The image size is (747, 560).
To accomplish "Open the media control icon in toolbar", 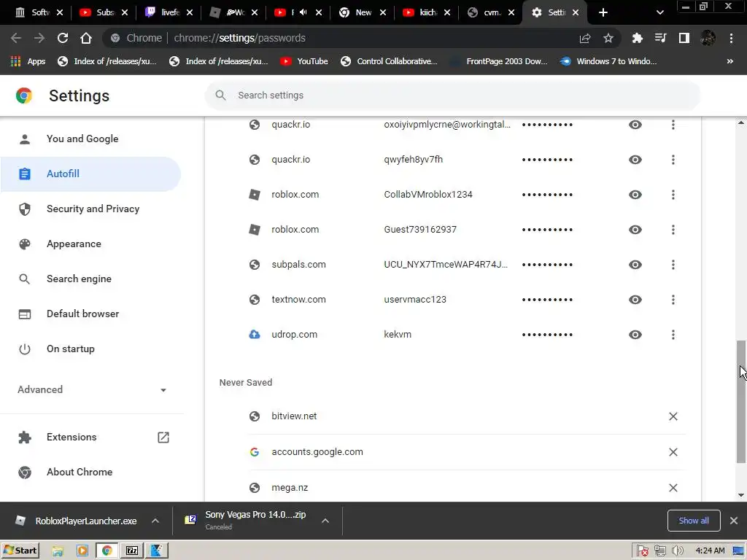I will click(x=660, y=38).
